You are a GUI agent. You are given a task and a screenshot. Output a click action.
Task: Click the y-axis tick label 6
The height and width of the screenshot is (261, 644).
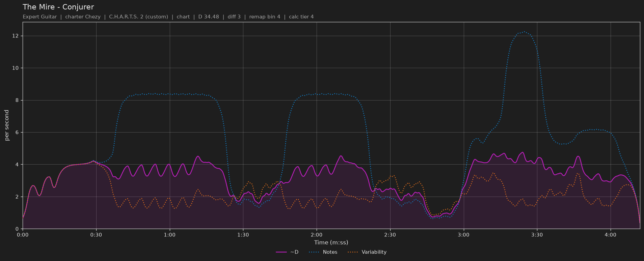click(17, 133)
